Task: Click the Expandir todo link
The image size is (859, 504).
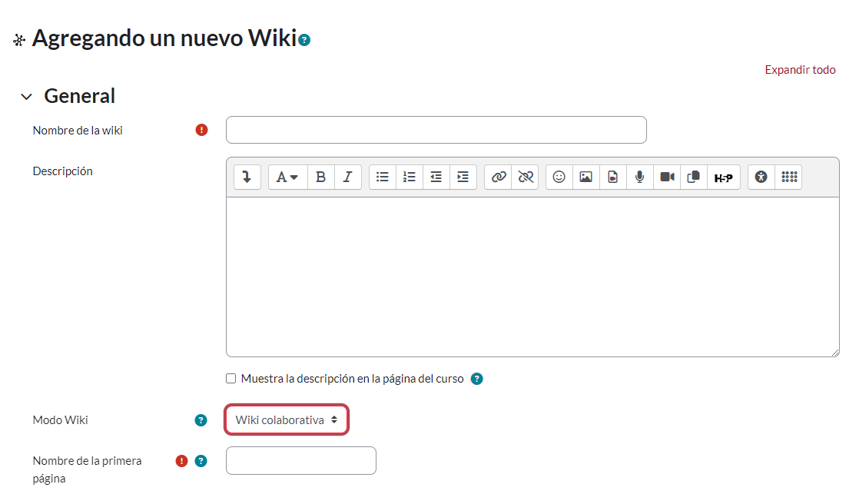Action: pyautogui.click(x=800, y=70)
